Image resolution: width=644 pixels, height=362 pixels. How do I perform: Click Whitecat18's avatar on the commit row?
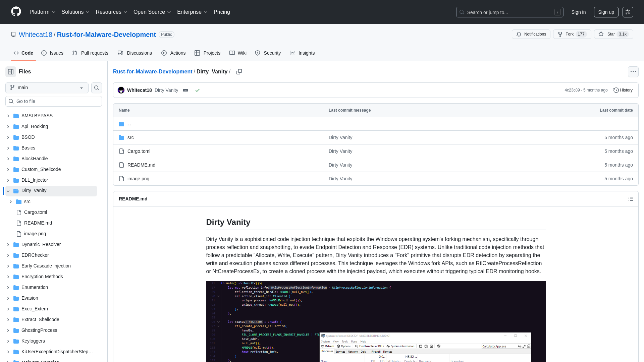[121, 90]
